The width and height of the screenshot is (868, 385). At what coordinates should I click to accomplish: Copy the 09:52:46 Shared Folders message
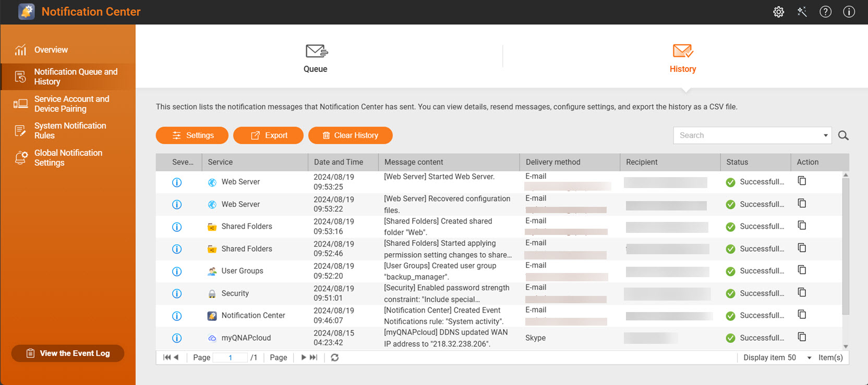802,248
